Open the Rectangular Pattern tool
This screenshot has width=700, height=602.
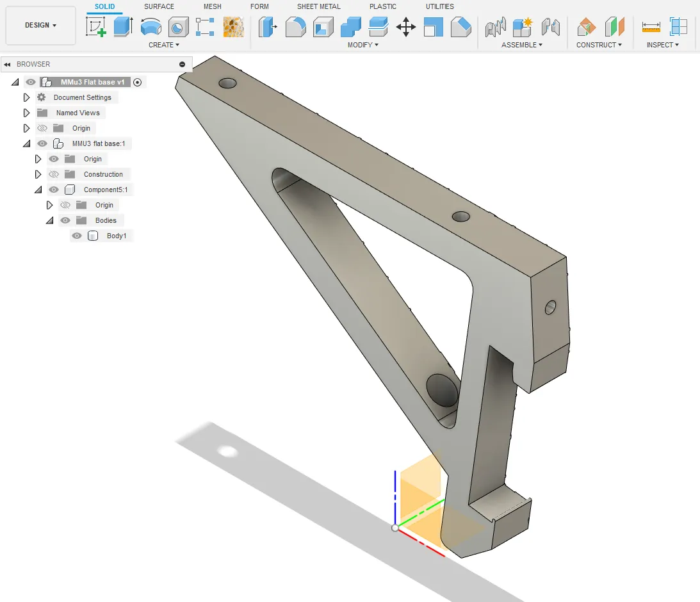[206, 27]
